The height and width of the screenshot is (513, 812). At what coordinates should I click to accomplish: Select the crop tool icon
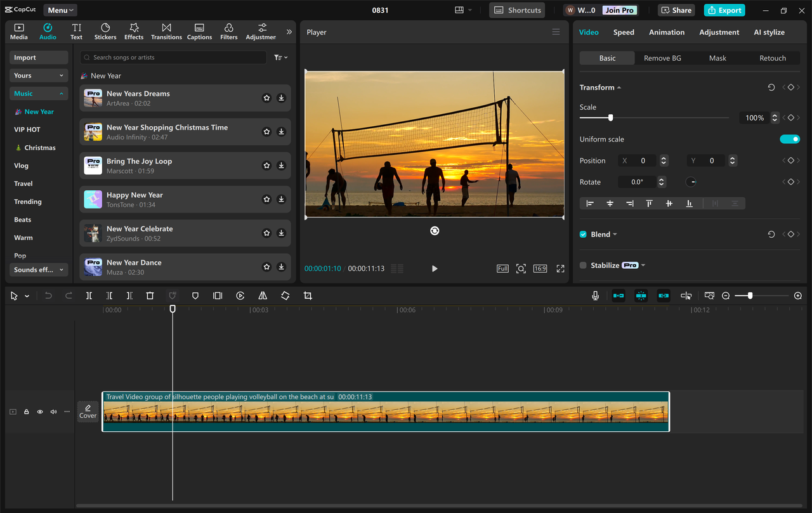coord(308,296)
